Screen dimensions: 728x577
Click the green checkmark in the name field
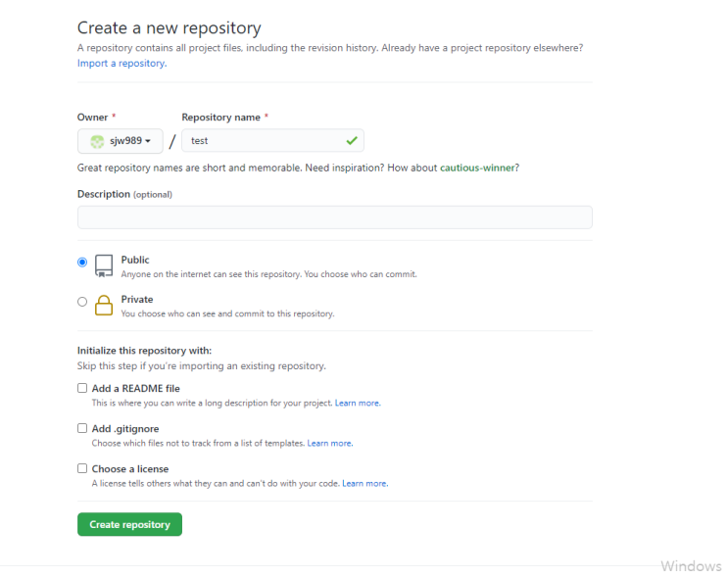pos(352,140)
